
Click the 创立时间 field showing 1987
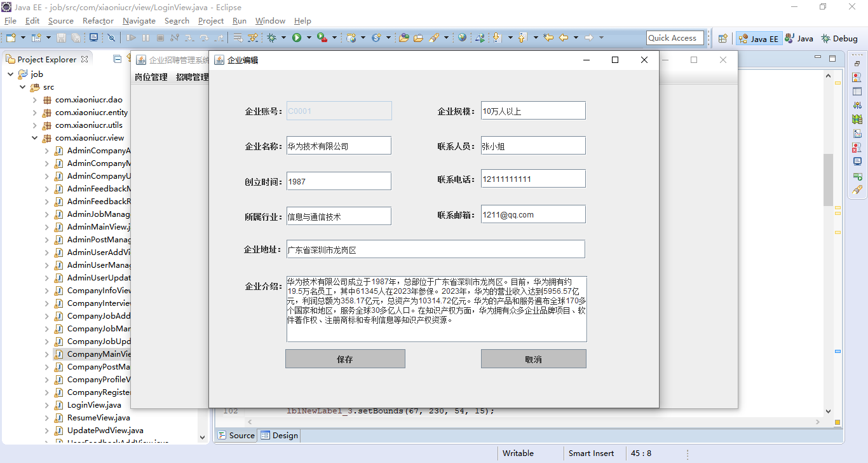pyautogui.click(x=339, y=181)
